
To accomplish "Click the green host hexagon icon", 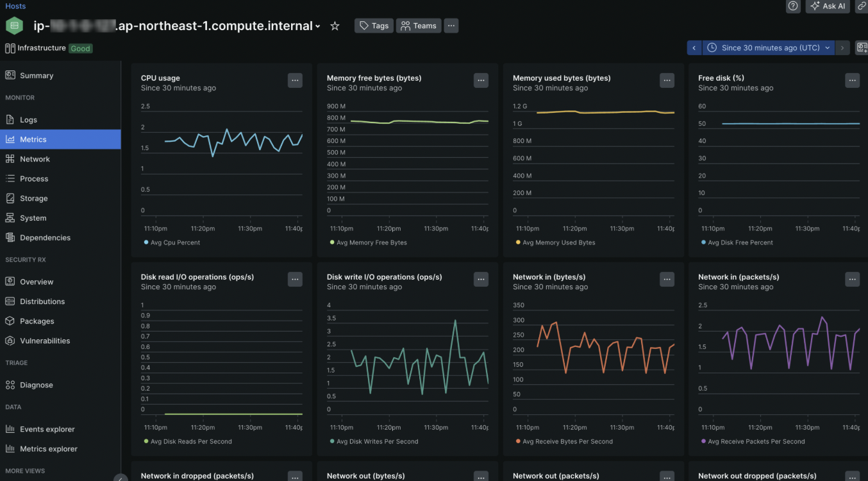I will click(15, 26).
